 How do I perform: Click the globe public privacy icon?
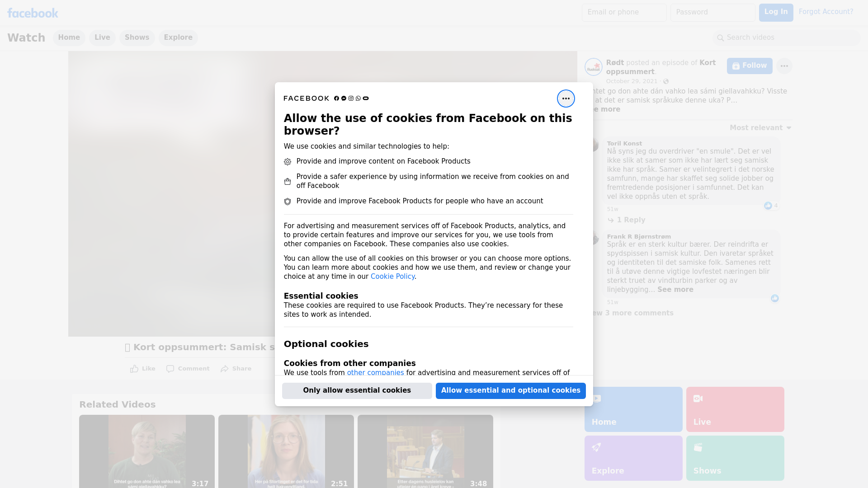[x=666, y=81]
